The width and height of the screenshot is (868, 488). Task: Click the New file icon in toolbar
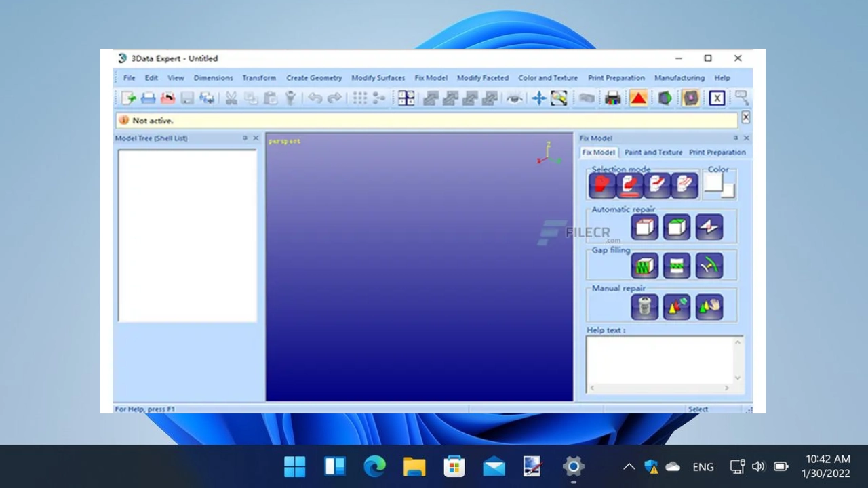(128, 98)
